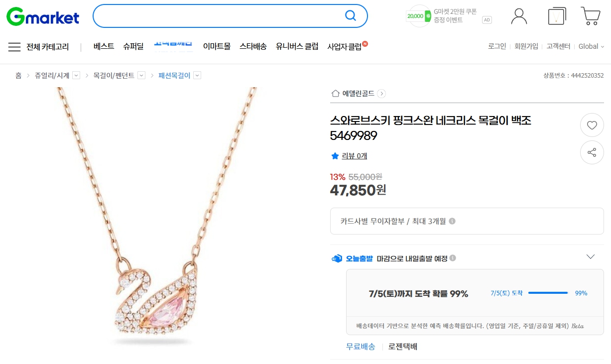Viewport: 611px width, 364px height.
Task: Open the 리뷰 0개 link
Action: point(354,156)
